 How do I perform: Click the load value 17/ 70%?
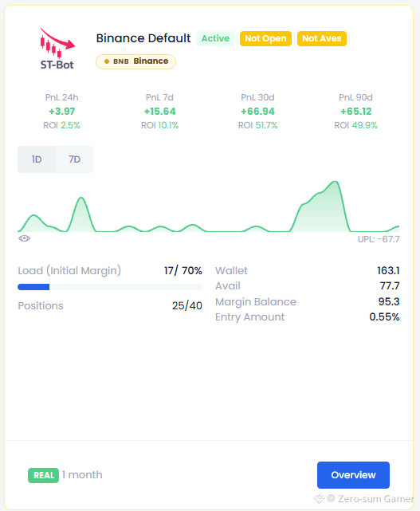(183, 271)
